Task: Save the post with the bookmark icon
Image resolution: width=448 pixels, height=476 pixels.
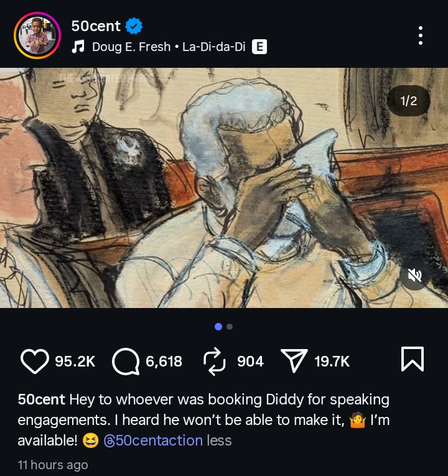Action: [412, 360]
